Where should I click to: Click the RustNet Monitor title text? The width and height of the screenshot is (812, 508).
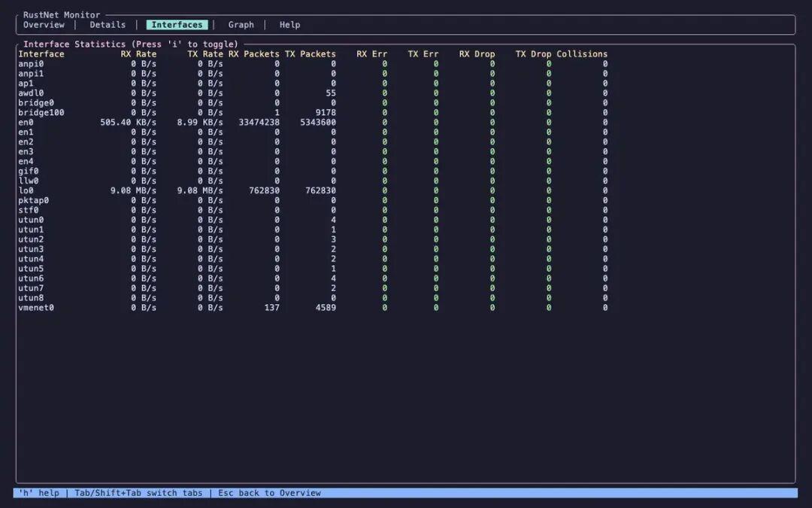click(62, 15)
